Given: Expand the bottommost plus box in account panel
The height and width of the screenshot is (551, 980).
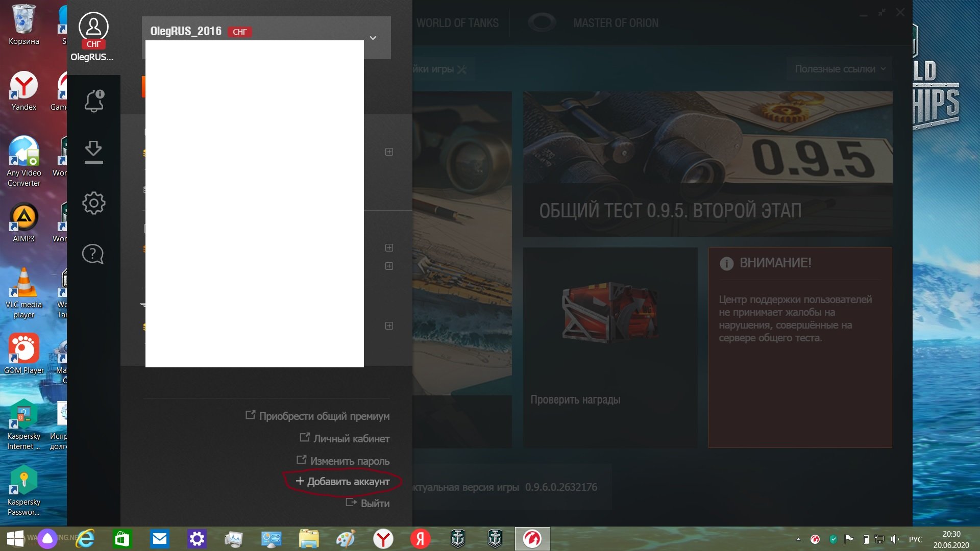Looking at the screenshot, I should [x=389, y=326].
